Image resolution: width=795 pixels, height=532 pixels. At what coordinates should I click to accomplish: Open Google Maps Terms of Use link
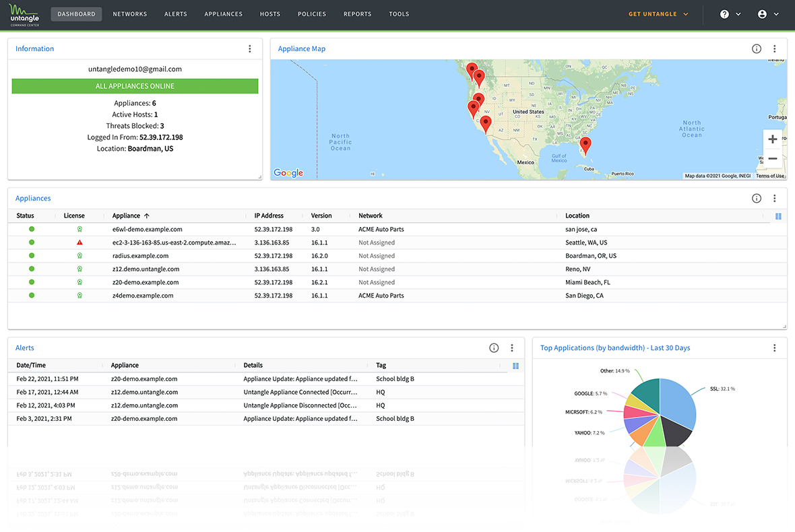(770, 175)
